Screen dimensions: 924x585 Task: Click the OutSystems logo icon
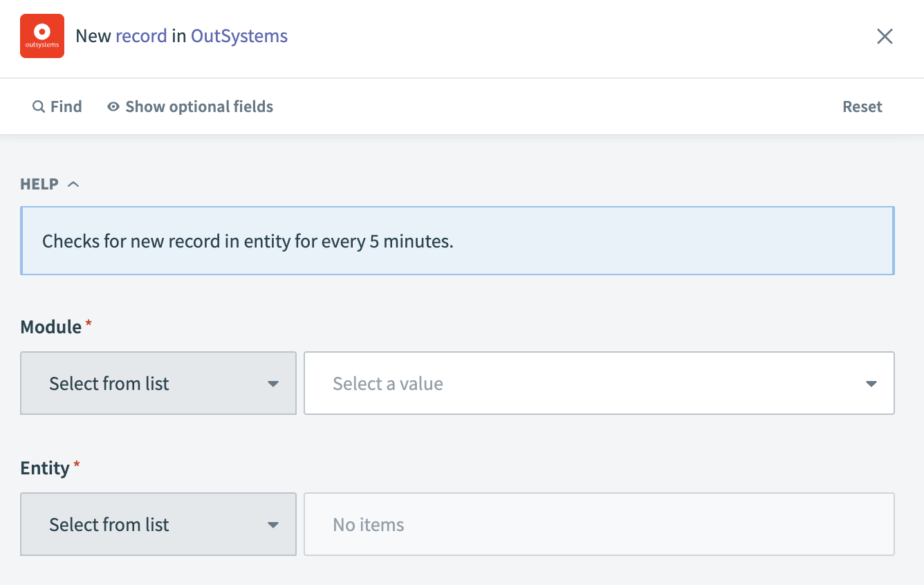click(42, 36)
